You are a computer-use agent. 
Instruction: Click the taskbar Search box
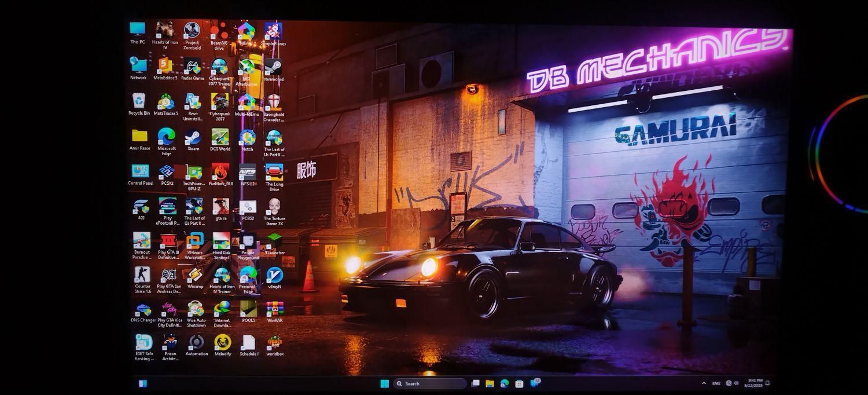click(x=430, y=383)
